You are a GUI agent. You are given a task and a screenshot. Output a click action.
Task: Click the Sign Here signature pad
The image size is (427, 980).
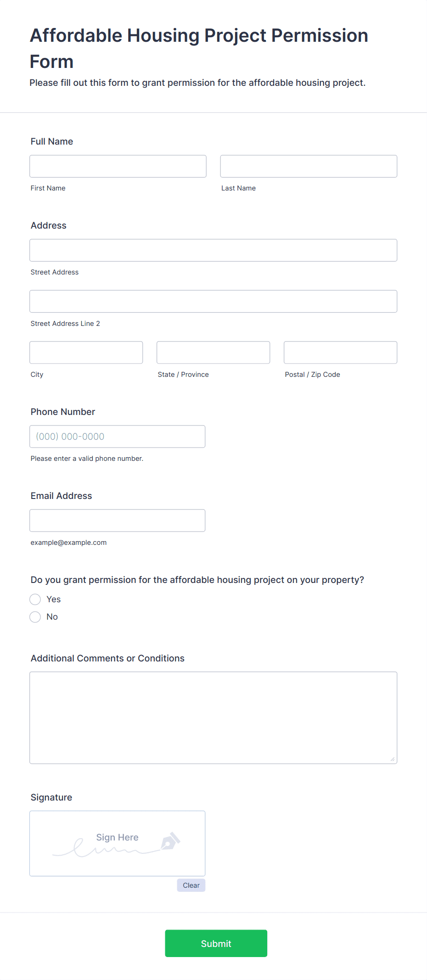click(118, 844)
